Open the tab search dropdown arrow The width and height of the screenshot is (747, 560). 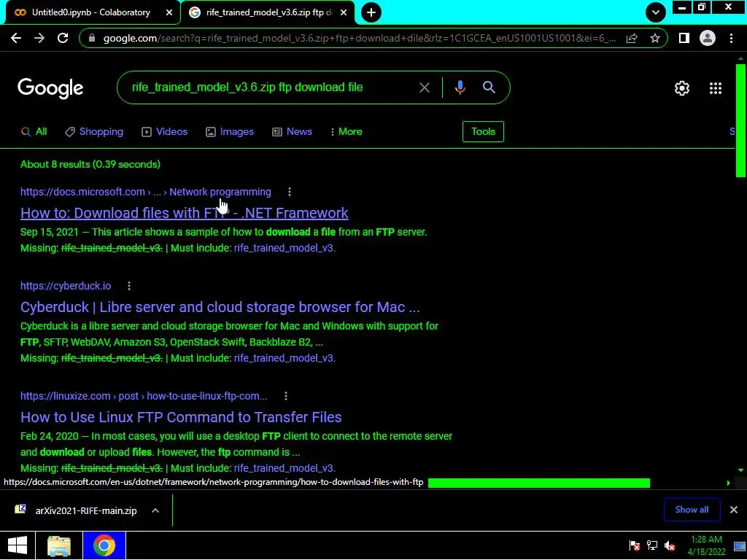point(656,12)
